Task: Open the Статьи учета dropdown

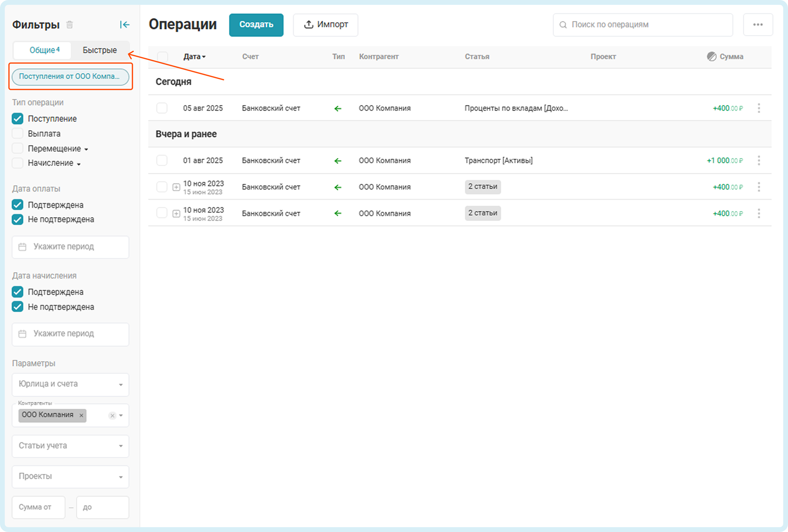Action: point(70,446)
